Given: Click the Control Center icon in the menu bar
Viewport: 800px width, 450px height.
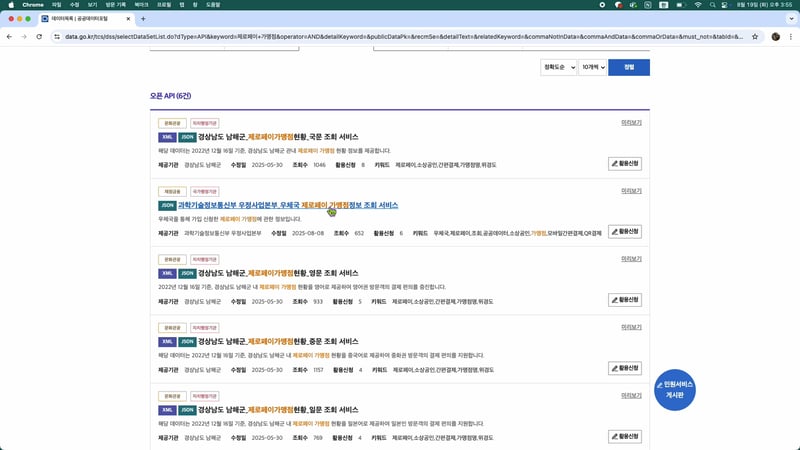Looking at the screenshot, I should pyautogui.click(x=725, y=5).
